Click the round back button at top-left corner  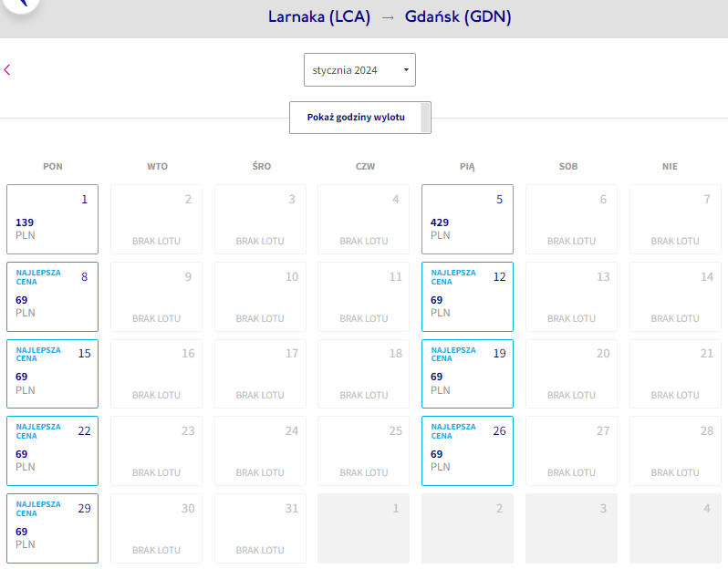coord(19,4)
